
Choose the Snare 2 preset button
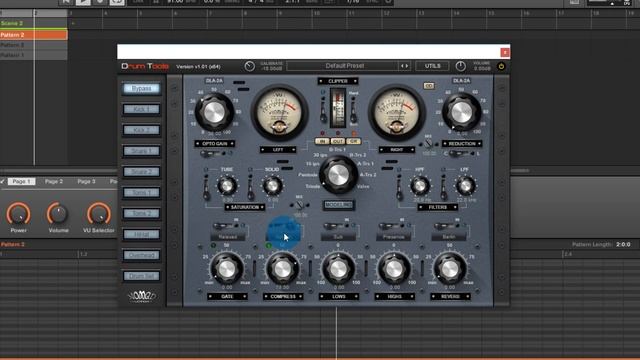coord(141,172)
